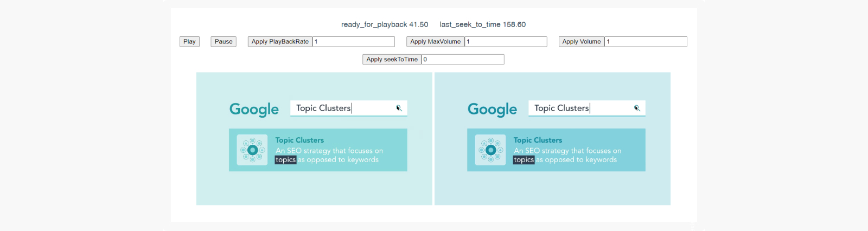Click the search icon in right video
The height and width of the screenshot is (231, 868).
coord(637,108)
